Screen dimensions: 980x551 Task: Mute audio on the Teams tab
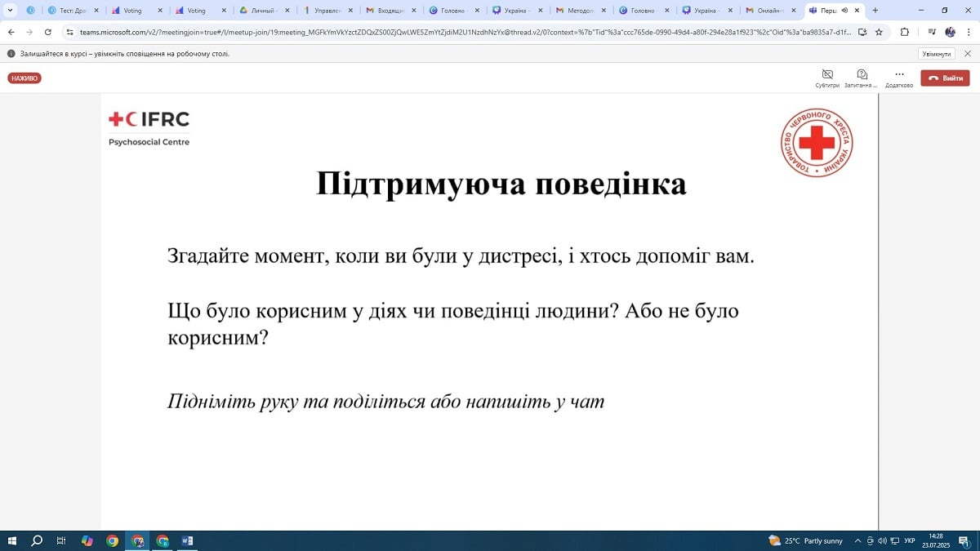(x=844, y=11)
